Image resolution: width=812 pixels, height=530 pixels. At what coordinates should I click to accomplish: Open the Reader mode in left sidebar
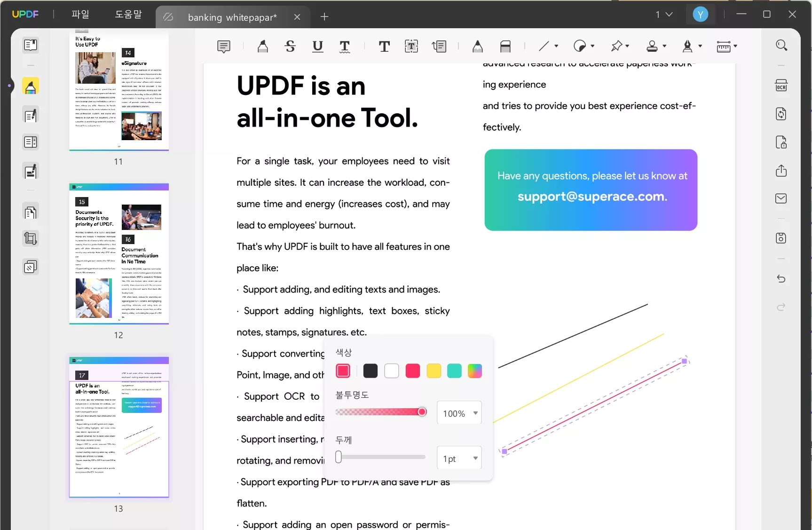click(x=31, y=45)
